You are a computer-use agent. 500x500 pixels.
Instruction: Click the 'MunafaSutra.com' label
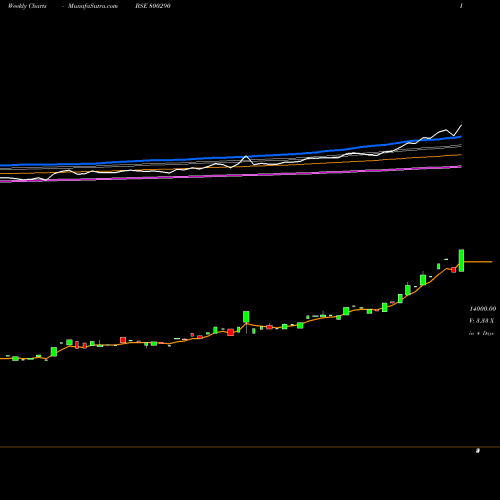(x=93, y=6)
